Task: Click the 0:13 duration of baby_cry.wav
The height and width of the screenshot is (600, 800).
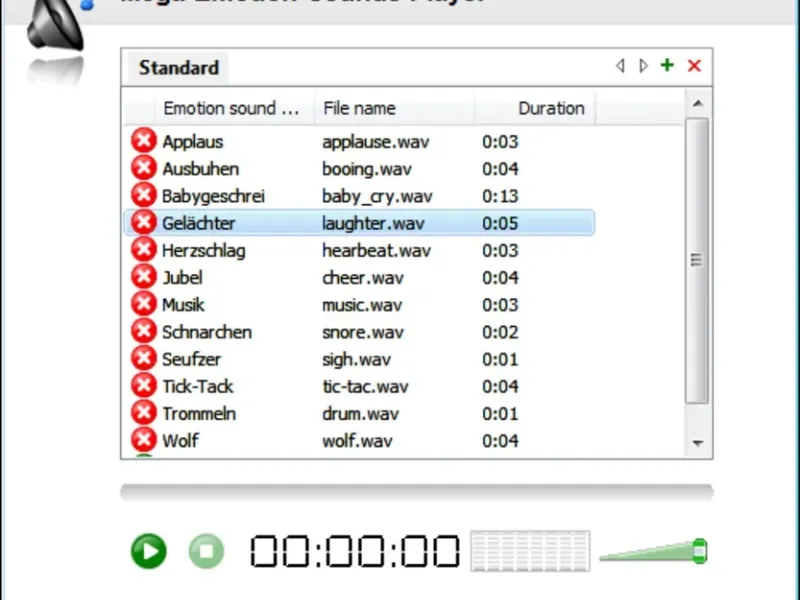Action: point(500,196)
